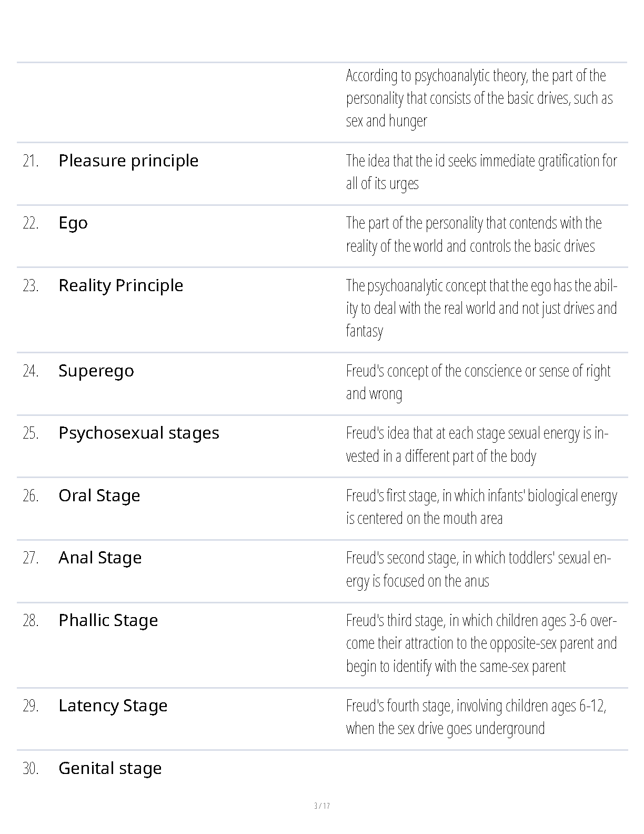
Task: Click the page indicator "3 / 17"
Action: [322, 806]
